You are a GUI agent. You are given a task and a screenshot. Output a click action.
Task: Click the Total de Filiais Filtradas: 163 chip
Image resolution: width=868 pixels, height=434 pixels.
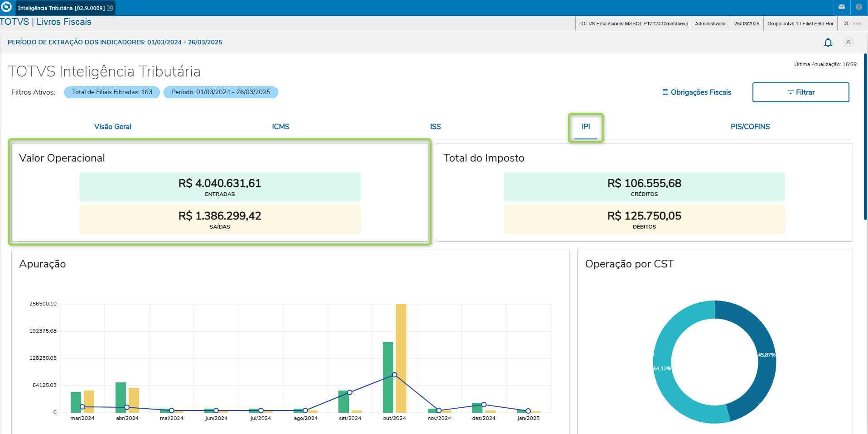pos(112,92)
